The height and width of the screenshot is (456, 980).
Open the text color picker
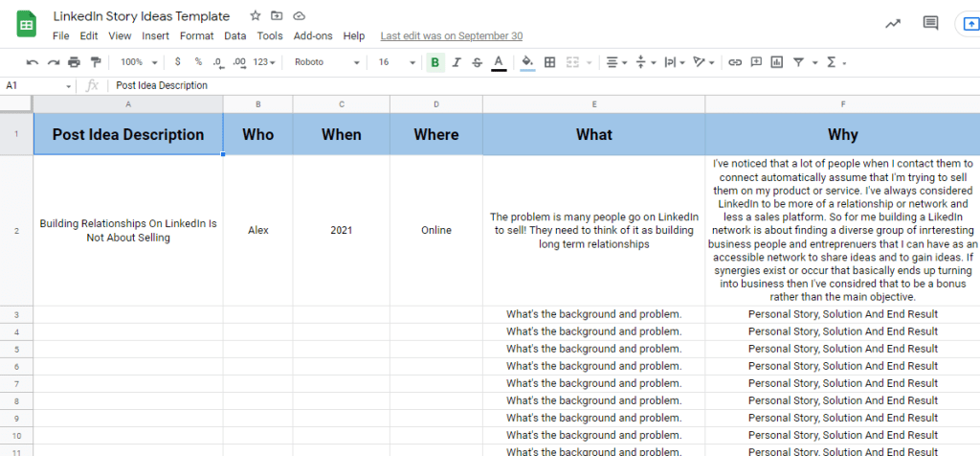(498, 62)
